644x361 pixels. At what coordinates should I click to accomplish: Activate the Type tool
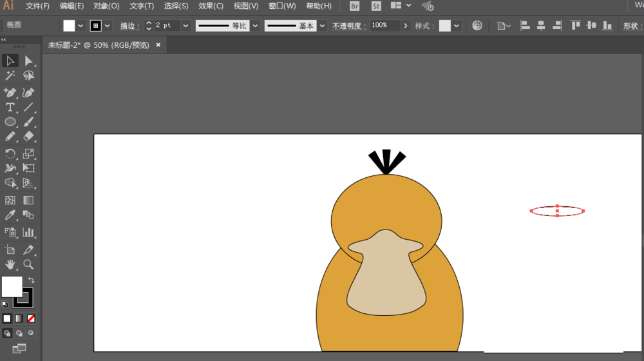coord(10,107)
